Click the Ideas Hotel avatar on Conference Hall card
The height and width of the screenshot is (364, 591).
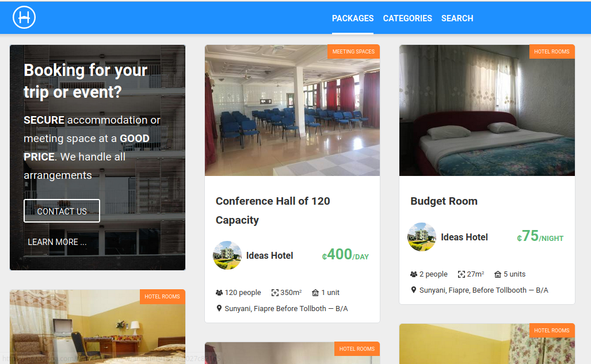click(227, 255)
